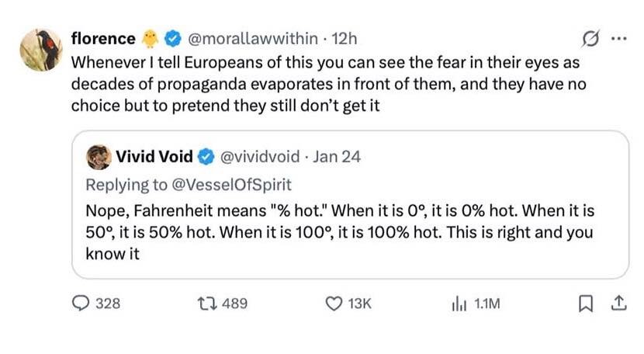Click Vivid Void's verified badge
The height and width of the screenshot is (354, 644).
pos(206,157)
